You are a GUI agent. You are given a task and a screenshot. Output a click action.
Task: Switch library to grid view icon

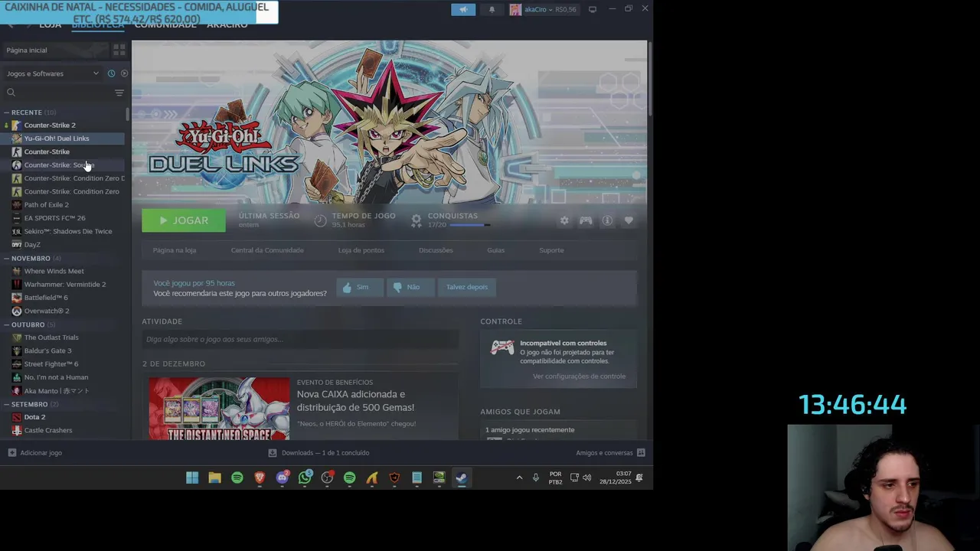click(119, 50)
